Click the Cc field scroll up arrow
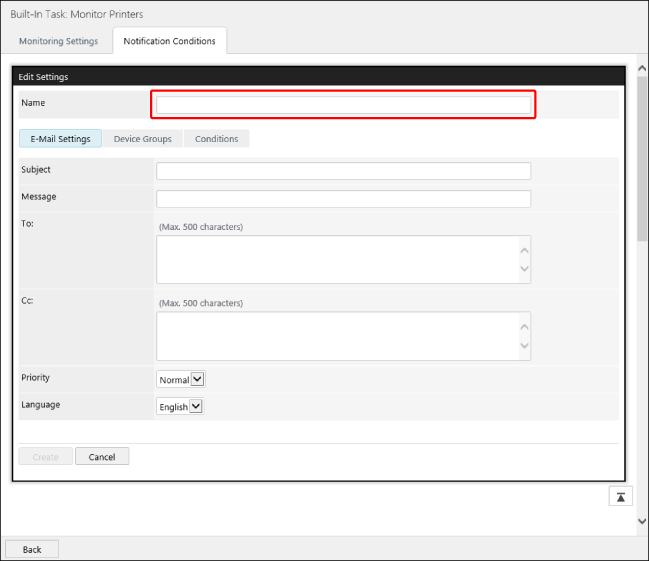649x561 pixels. pyautogui.click(x=525, y=325)
